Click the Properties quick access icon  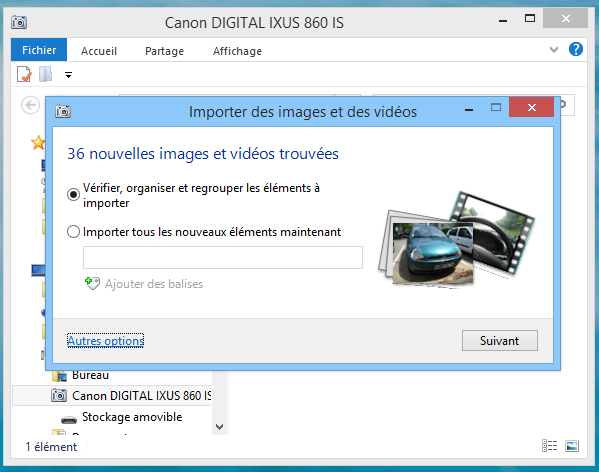point(24,74)
